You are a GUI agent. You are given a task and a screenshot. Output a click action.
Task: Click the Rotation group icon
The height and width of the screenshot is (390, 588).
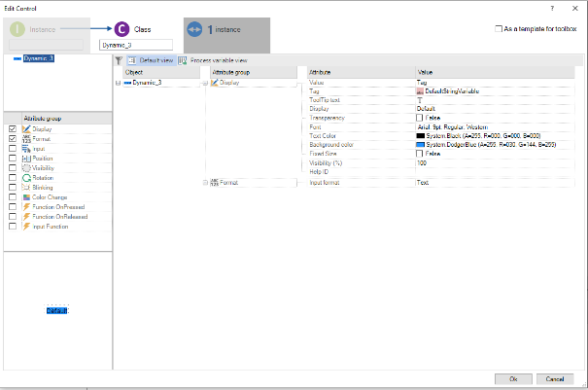coord(26,178)
